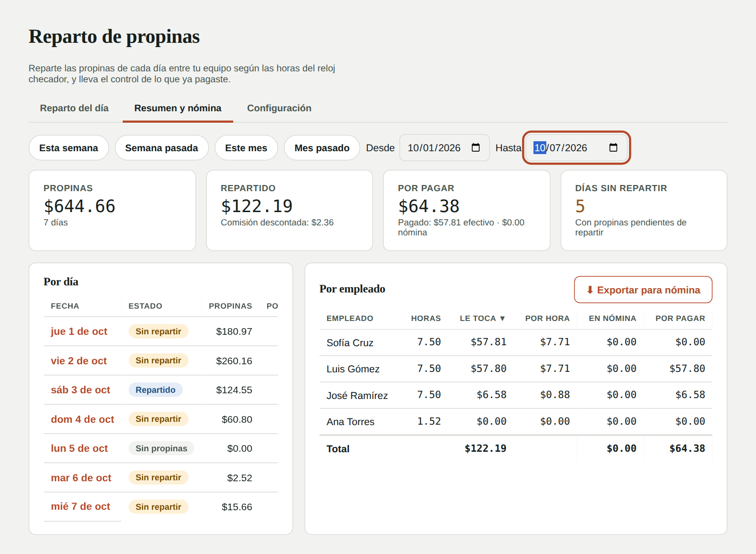756x554 pixels.
Task: Open the mar 6 de oct day link
Action: [x=81, y=478]
